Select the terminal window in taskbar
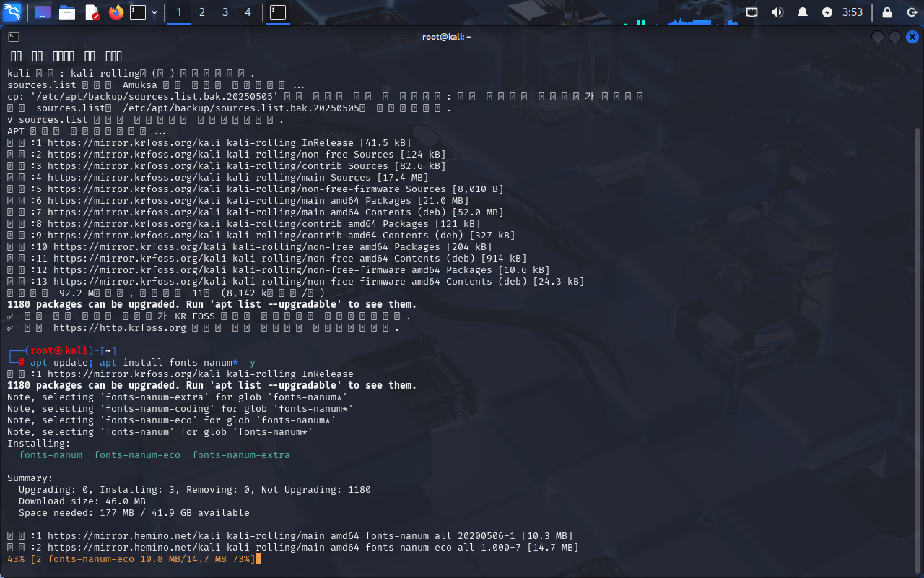Viewport: 924px width, 578px height. [x=277, y=12]
